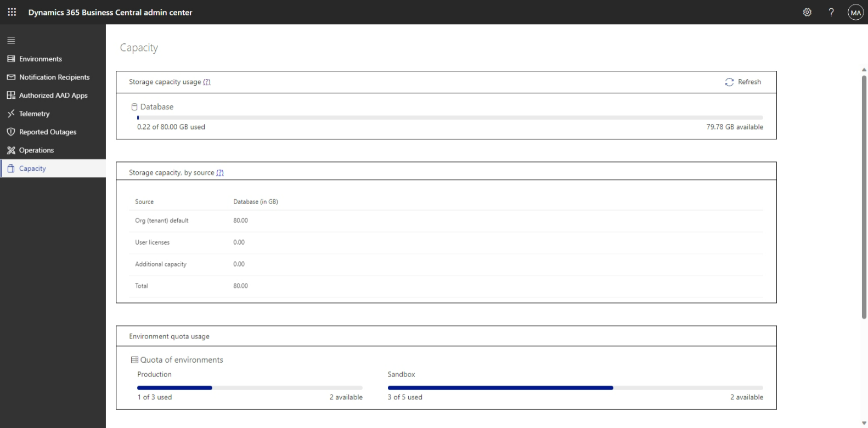Click the "79.78 GB available" text
The height and width of the screenshot is (428, 868).
click(735, 127)
